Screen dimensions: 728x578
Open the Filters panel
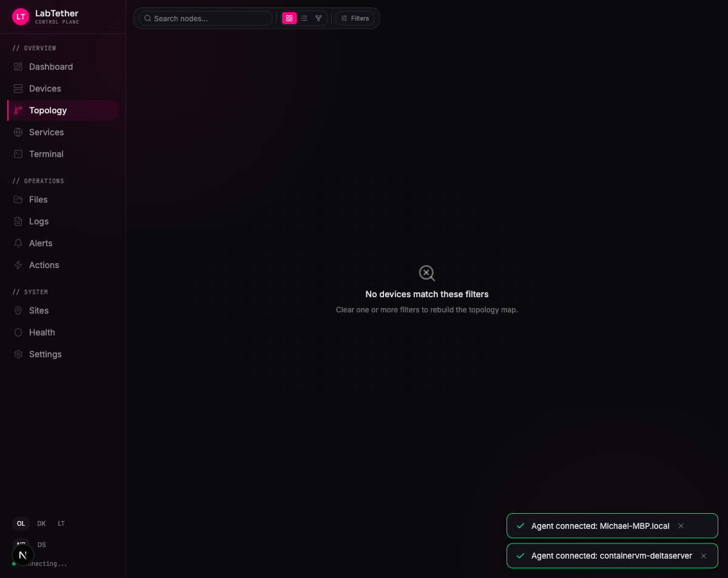(x=355, y=18)
